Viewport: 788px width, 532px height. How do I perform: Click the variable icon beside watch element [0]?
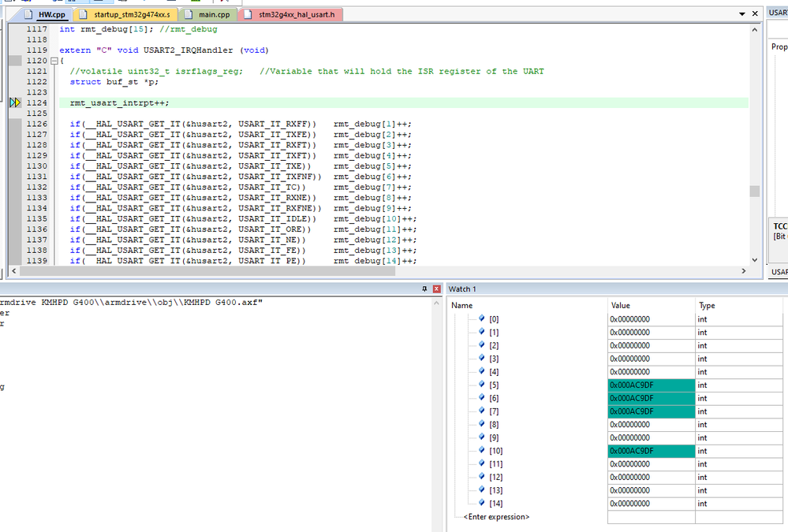(x=481, y=318)
